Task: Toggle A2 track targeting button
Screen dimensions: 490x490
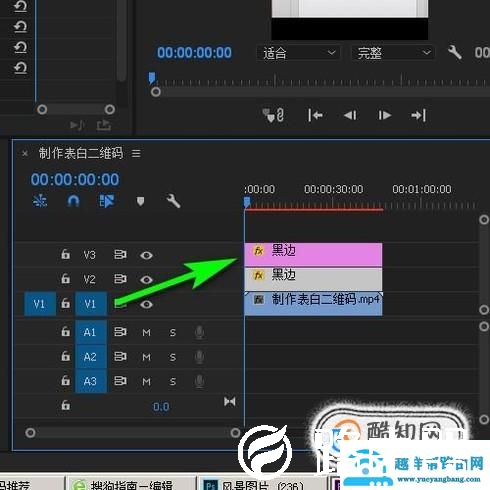Action: 91,357
